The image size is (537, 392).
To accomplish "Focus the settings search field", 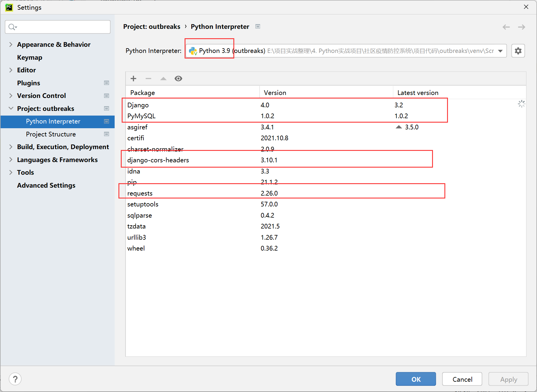I will pos(58,27).
